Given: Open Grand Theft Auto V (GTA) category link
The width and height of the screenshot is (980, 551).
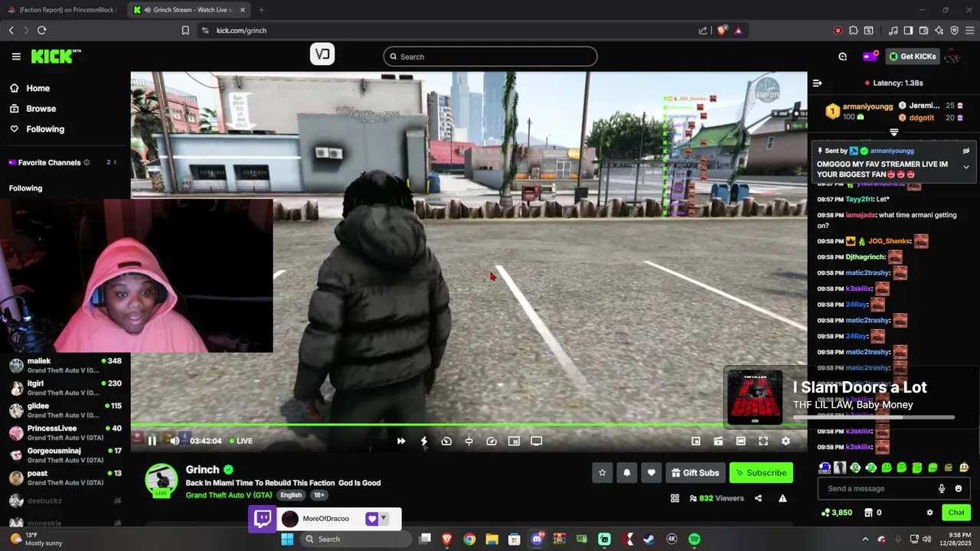Looking at the screenshot, I should [229, 495].
